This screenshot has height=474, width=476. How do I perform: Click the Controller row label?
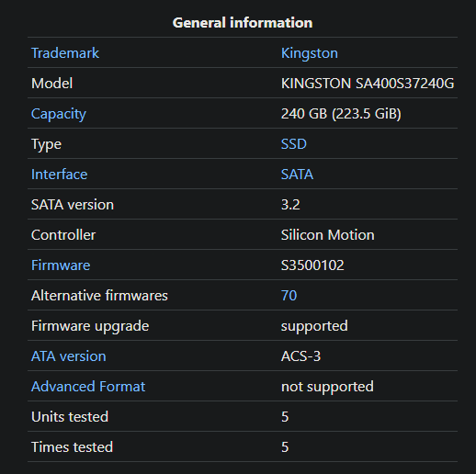pos(63,235)
